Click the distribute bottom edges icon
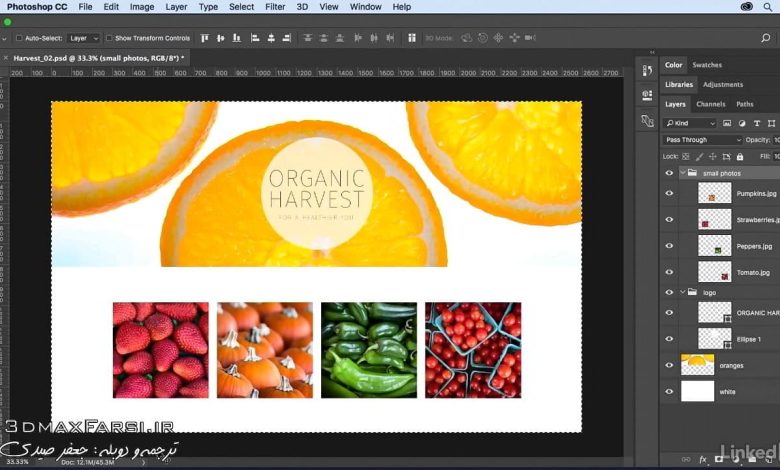Screen dimensions: 780x470 (340, 38)
